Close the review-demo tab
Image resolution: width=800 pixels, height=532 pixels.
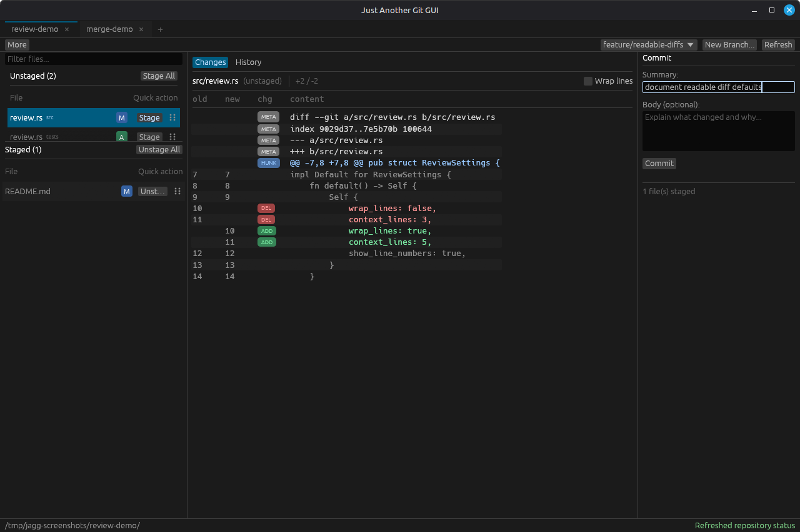(67, 29)
